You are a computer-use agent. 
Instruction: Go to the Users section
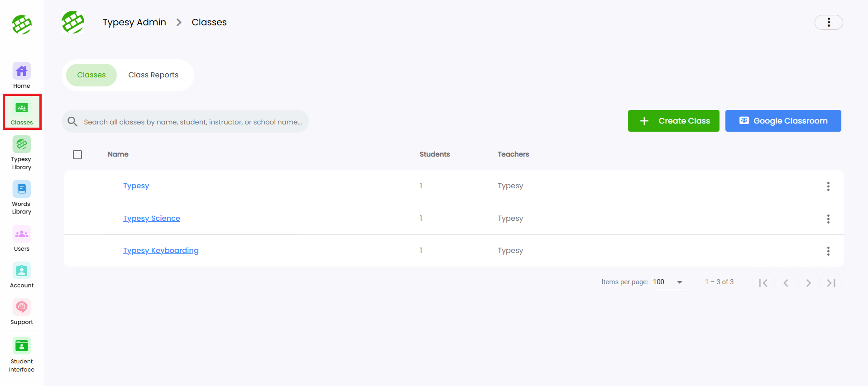point(22,234)
